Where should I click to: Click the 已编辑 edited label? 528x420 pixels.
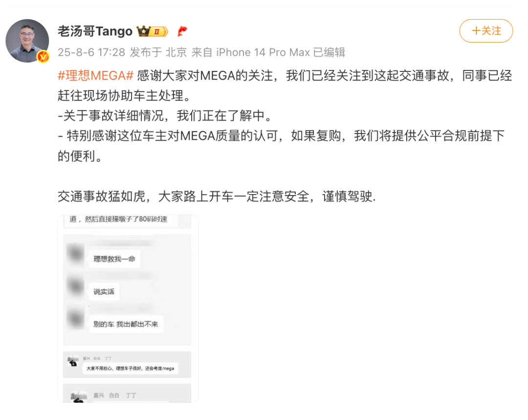point(329,52)
